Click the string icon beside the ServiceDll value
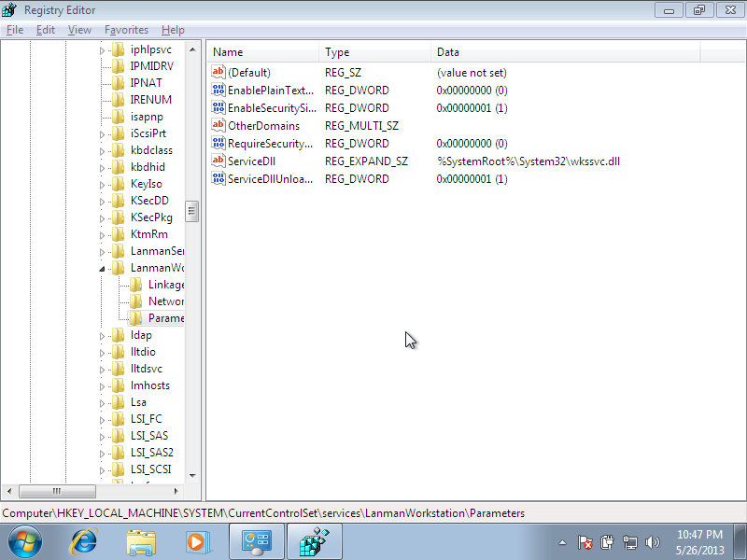 [218, 161]
